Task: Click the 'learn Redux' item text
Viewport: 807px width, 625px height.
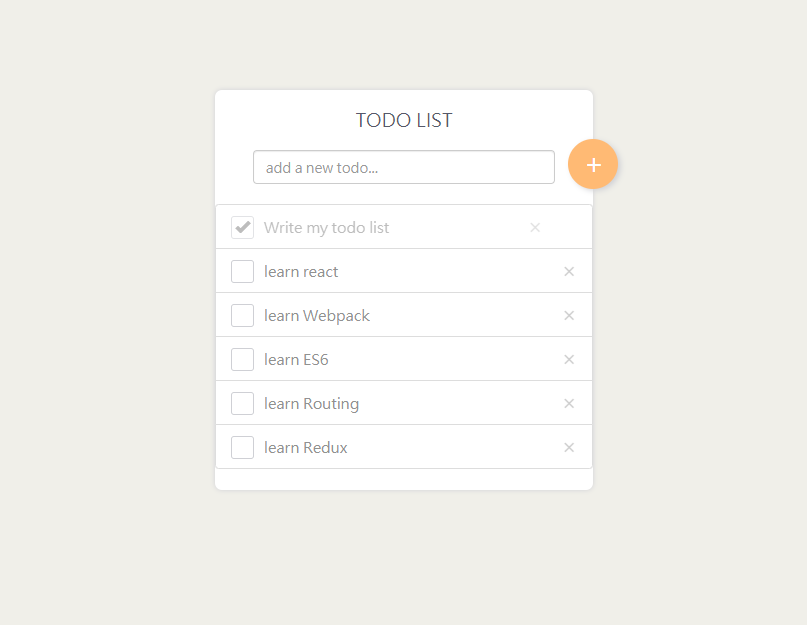Action: (306, 447)
